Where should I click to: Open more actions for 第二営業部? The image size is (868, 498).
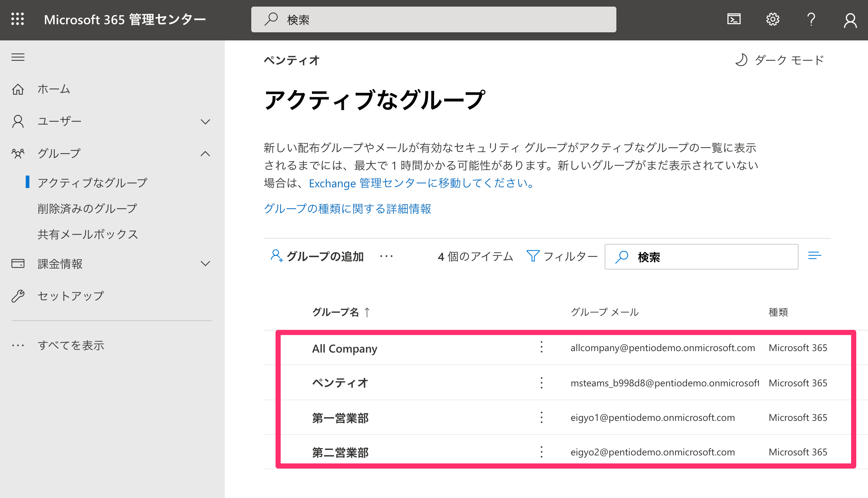[x=541, y=452]
